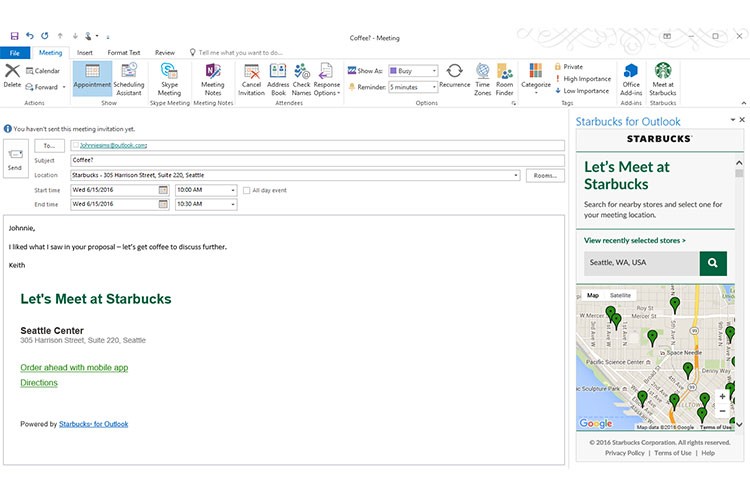Switch the map to Satellite view
Image resolution: width=750 pixels, height=497 pixels.
point(620,295)
